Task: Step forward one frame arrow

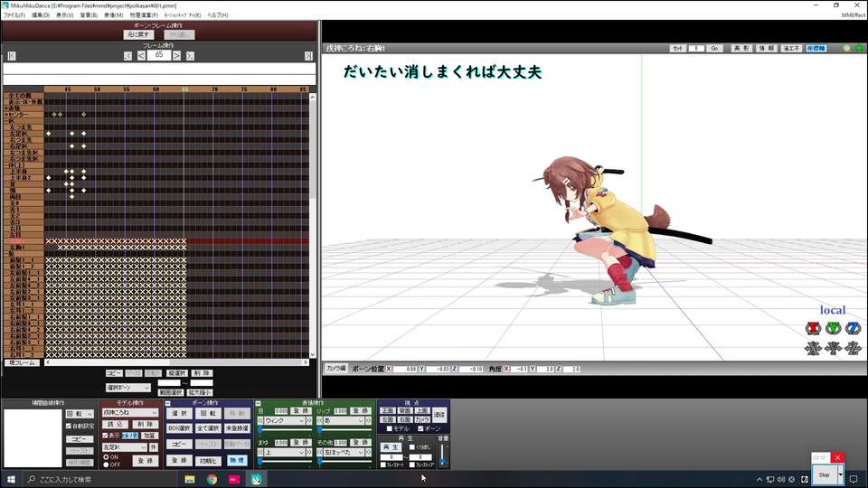Action: coord(176,56)
